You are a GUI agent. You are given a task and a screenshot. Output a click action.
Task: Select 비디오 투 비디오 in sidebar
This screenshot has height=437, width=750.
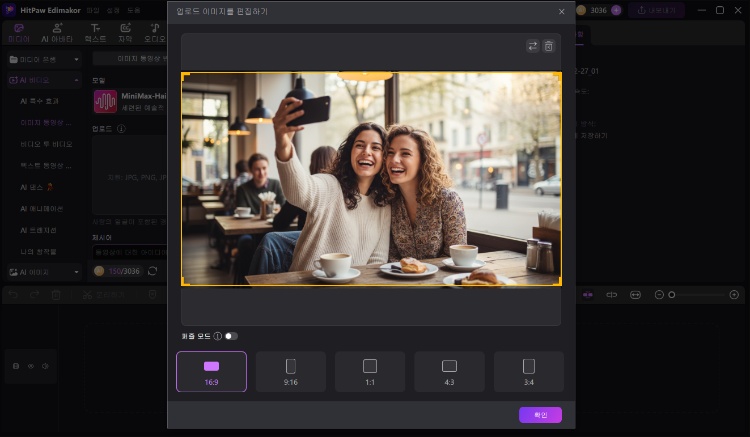46,144
